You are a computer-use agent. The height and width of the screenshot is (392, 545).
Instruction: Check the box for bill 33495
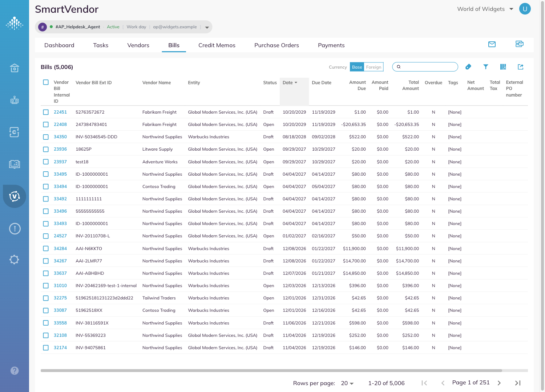(x=46, y=174)
